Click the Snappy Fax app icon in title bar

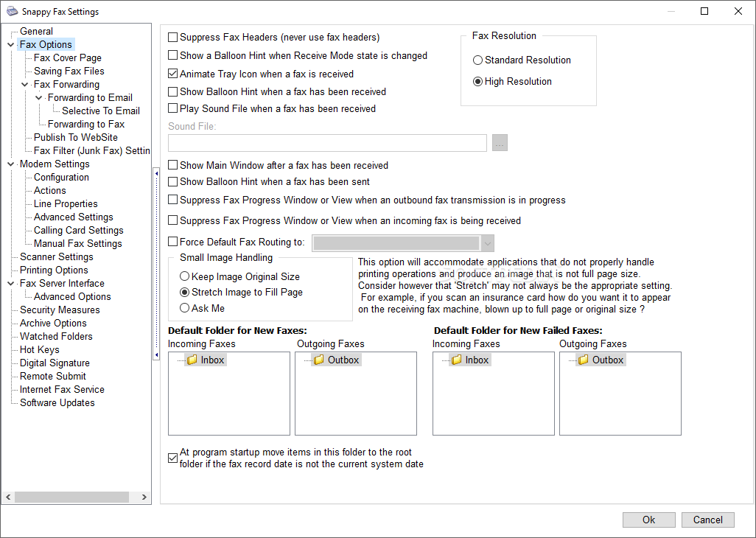12,11
